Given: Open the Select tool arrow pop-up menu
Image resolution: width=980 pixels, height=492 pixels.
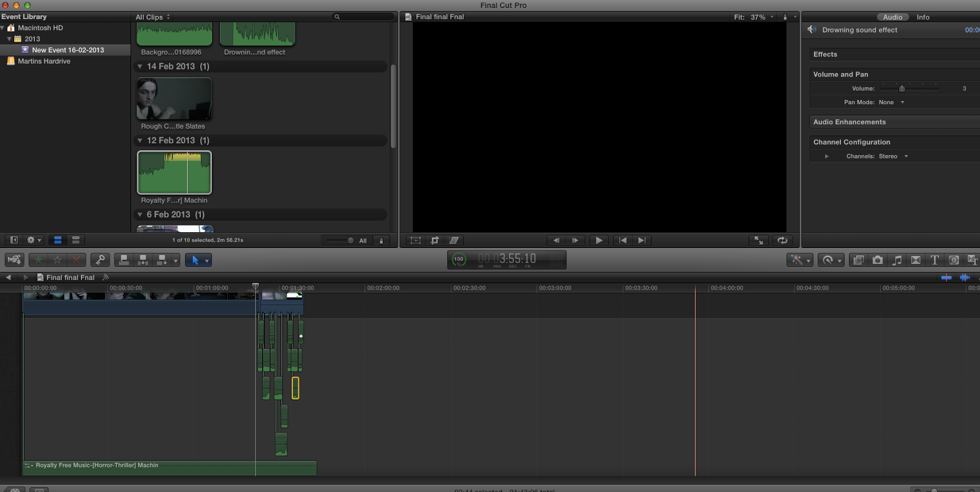Looking at the screenshot, I should (198, 260).
